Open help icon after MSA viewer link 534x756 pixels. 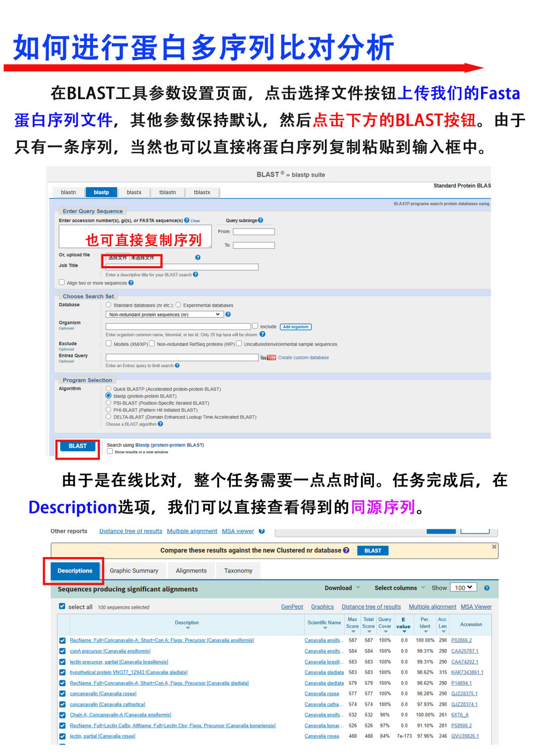point(262,531)
